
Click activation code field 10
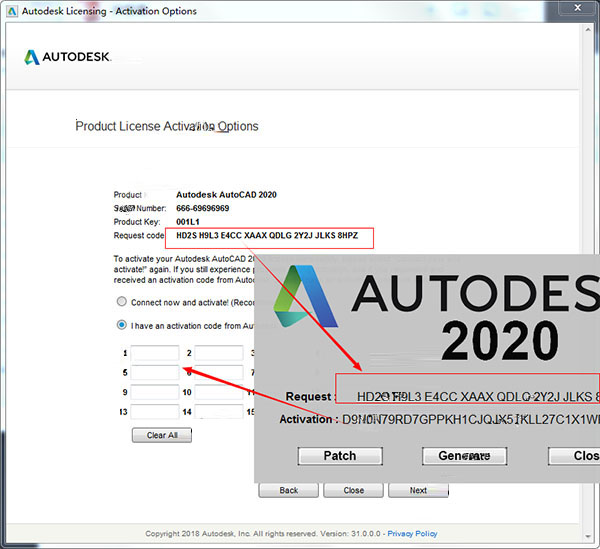[219, 392]
